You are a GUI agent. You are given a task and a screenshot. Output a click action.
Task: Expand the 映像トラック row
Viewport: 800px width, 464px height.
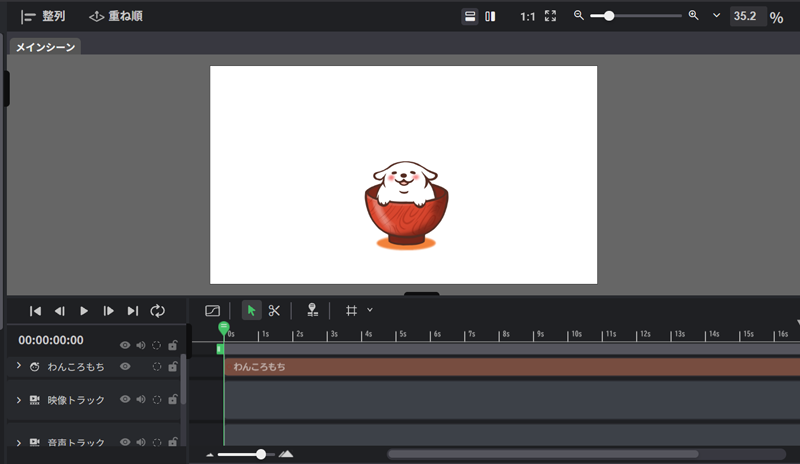click(x=19, y=400)
